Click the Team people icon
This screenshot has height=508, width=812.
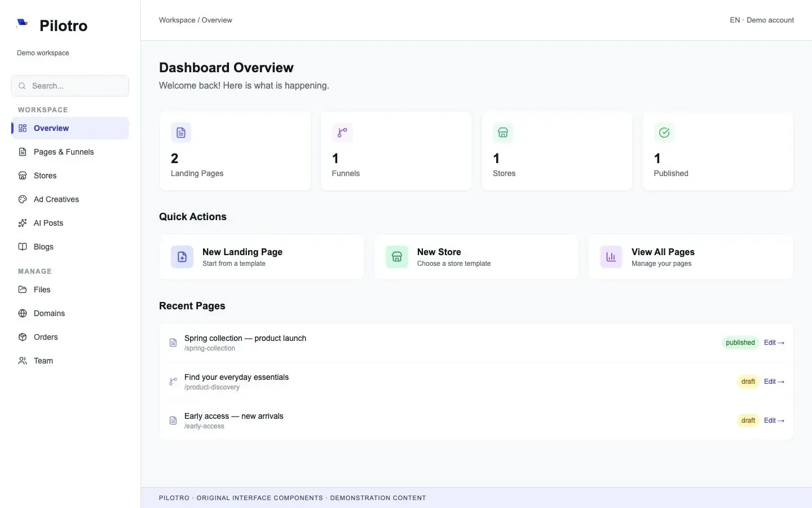coord(23,361)
